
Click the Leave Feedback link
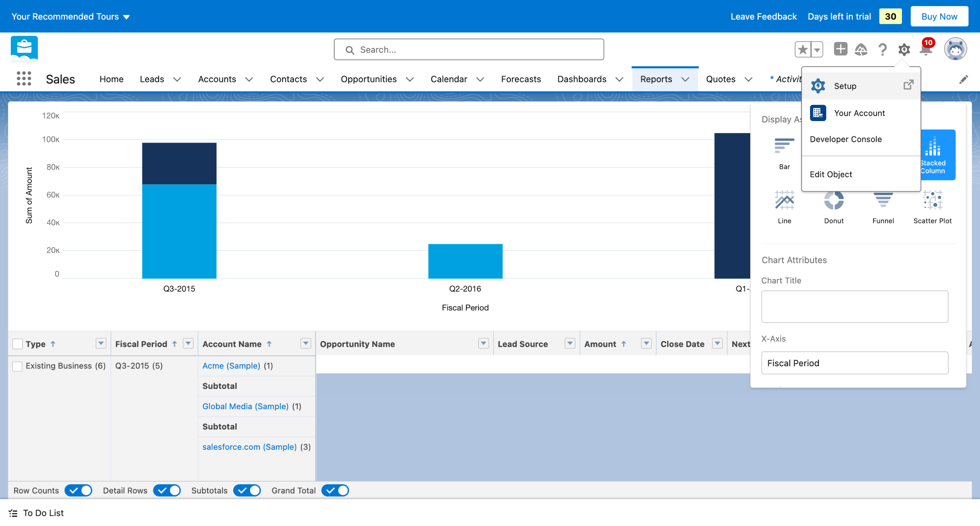(x=763, y=16)
